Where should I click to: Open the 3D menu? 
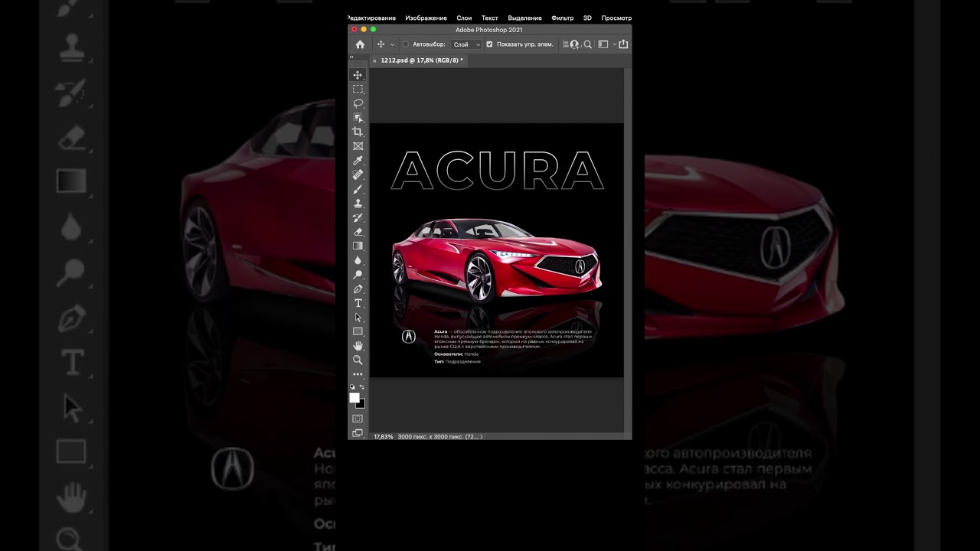coord(587,18)
